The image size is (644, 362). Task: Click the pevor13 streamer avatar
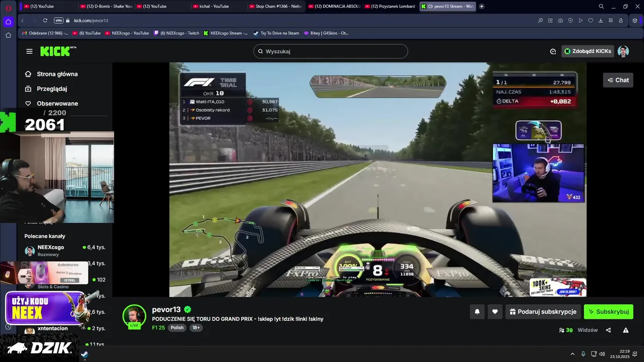tap(134, 316)
